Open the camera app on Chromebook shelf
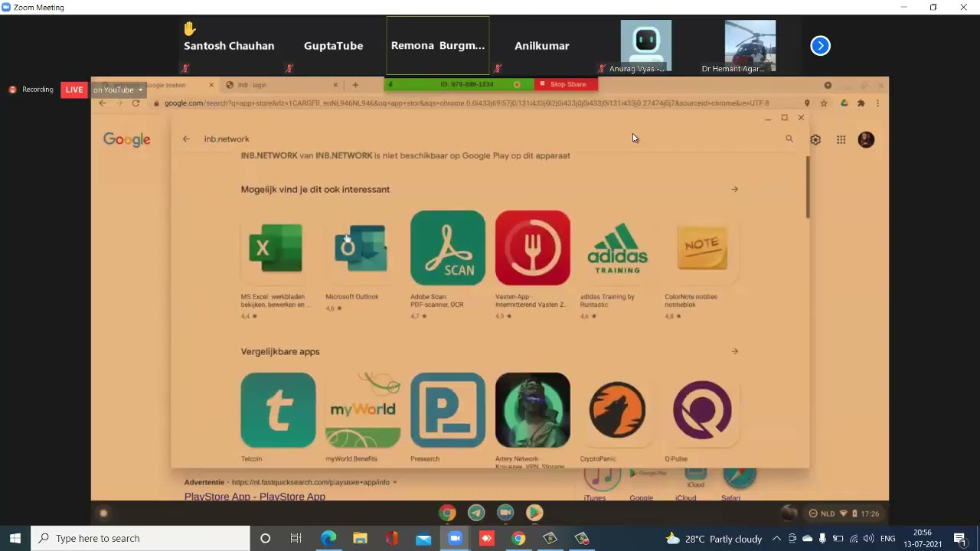Viewport: 980px width, 551px height. coord(505,513)
